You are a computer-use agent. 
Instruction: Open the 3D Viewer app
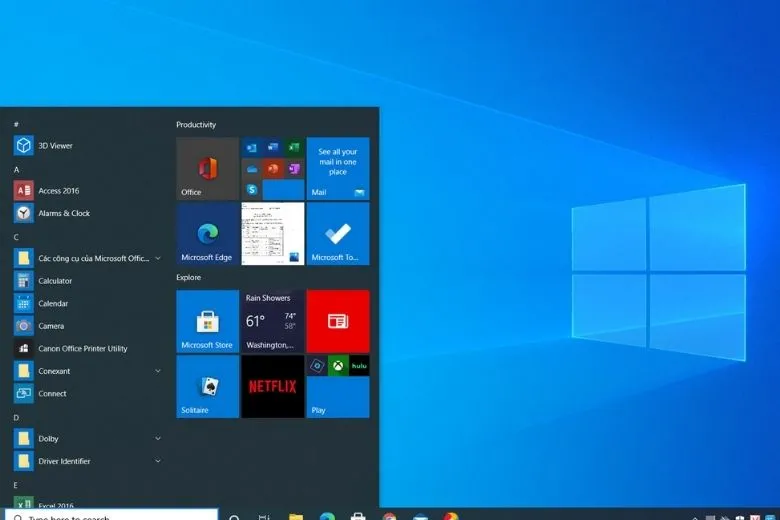click(55, 146)
